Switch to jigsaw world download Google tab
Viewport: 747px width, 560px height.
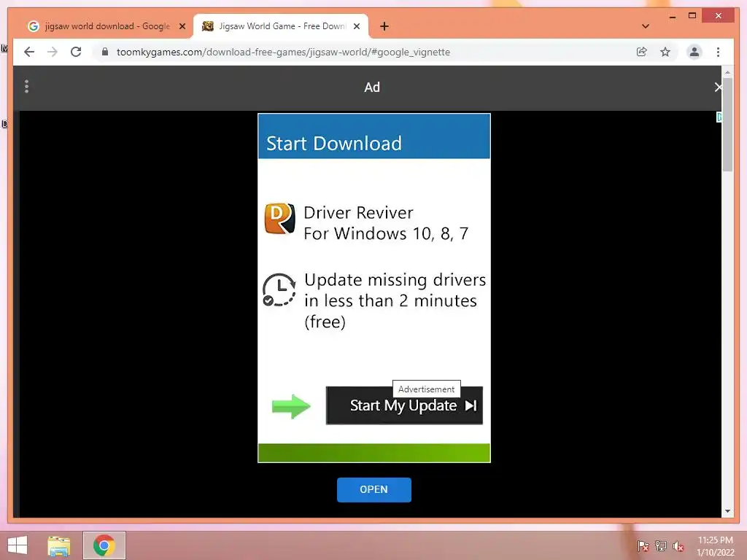(x=107, y=26)
